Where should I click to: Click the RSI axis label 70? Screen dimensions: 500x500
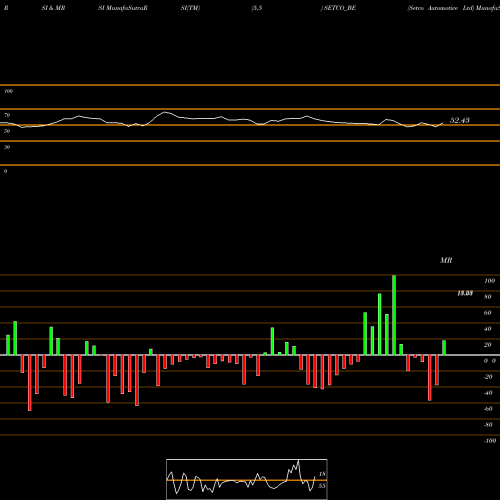7,115
